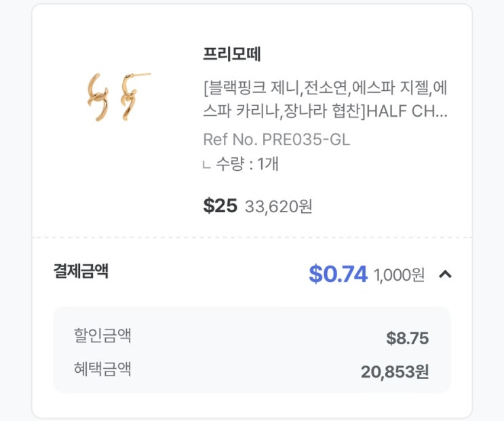Click the 33,620원 converted price

(278, 206)
